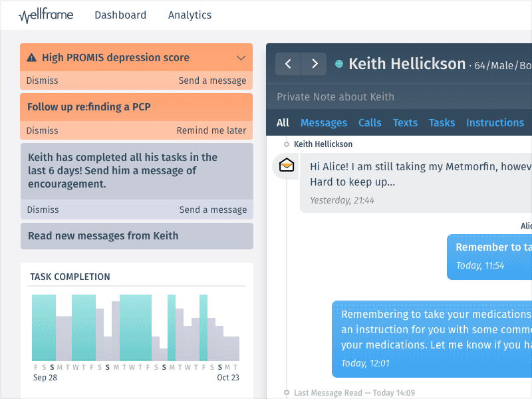This screenshot has height=399, width=532.
Task: Dismiss the High PROMIS depression alert
Action: point(42,80)
